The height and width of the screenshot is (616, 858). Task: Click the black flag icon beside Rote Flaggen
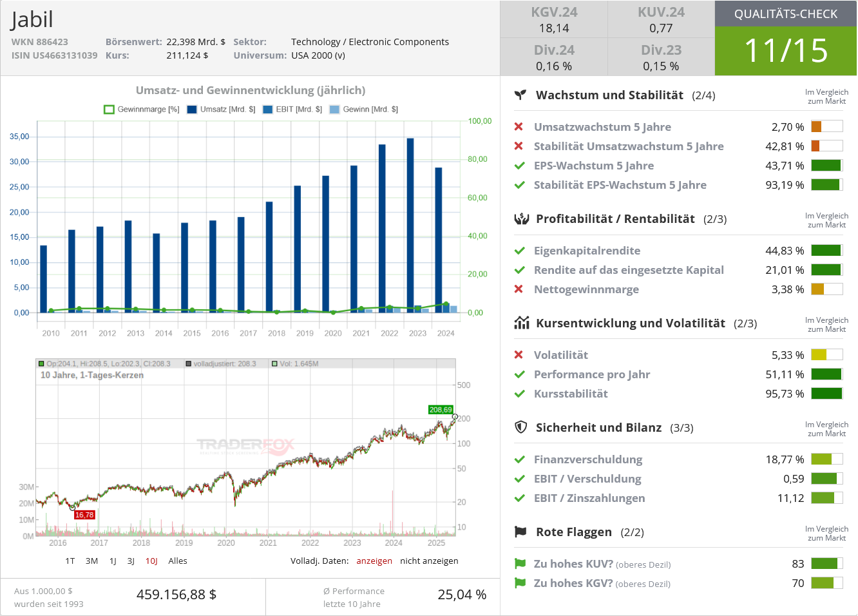(521, 532)
